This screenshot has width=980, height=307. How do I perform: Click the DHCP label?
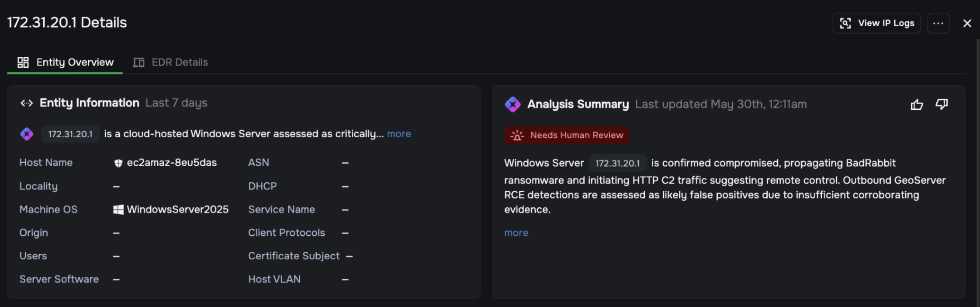coord(263,186)
